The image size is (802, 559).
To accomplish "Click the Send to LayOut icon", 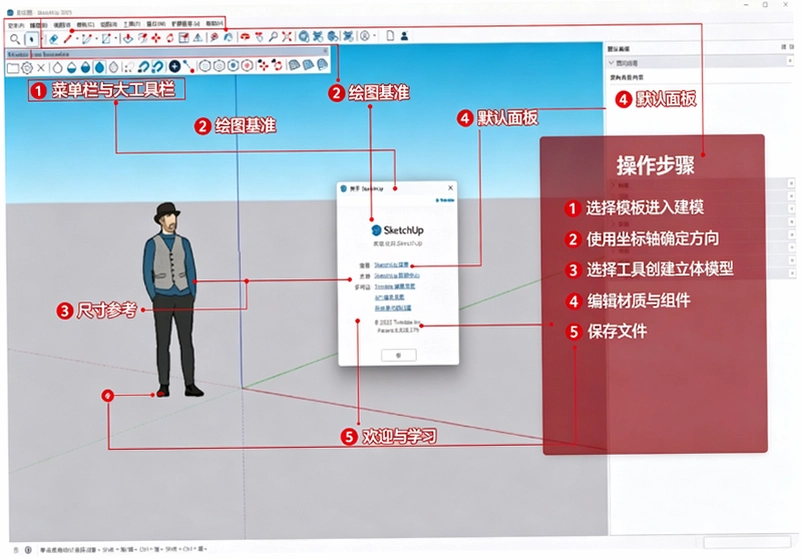I will [333, 36].
